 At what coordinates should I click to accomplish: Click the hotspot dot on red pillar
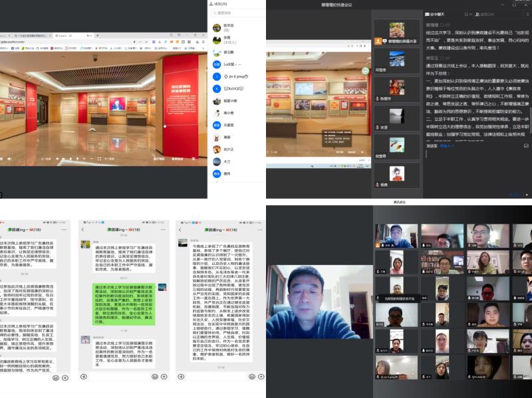(165, 126)
